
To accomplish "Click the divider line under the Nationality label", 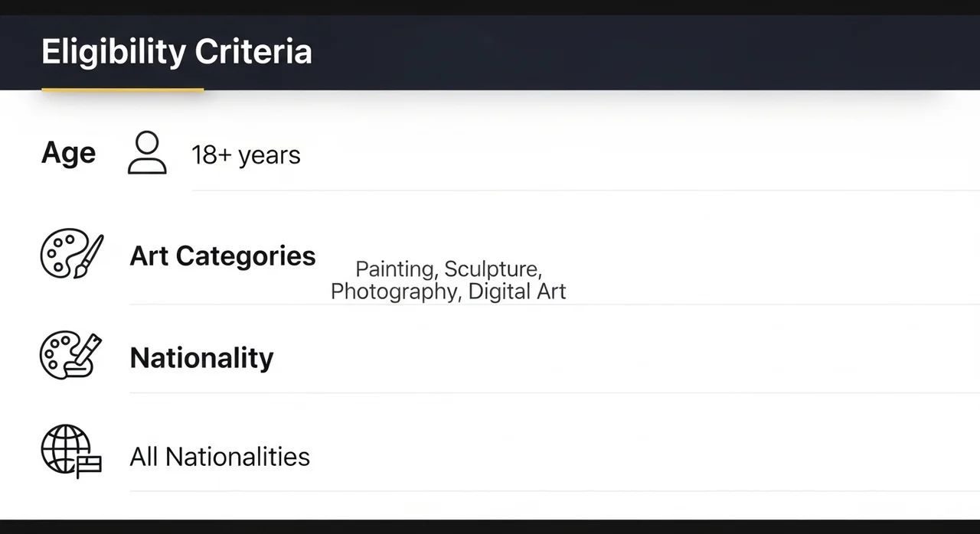I will 551,392.
